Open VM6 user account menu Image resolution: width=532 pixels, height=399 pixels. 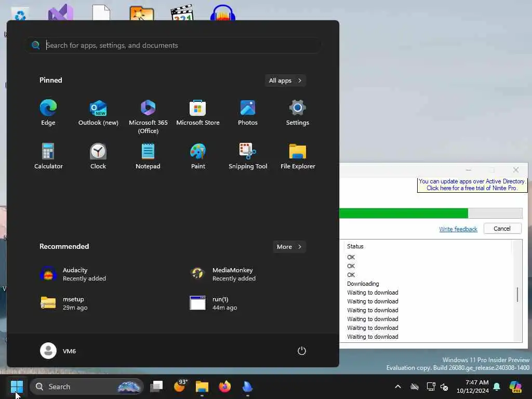(x=58, y=351)
